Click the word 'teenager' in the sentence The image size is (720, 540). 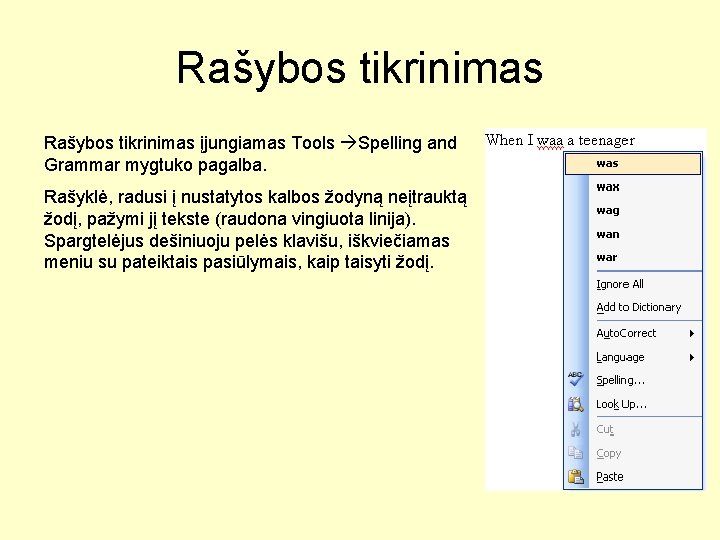[x=607, y=141]
